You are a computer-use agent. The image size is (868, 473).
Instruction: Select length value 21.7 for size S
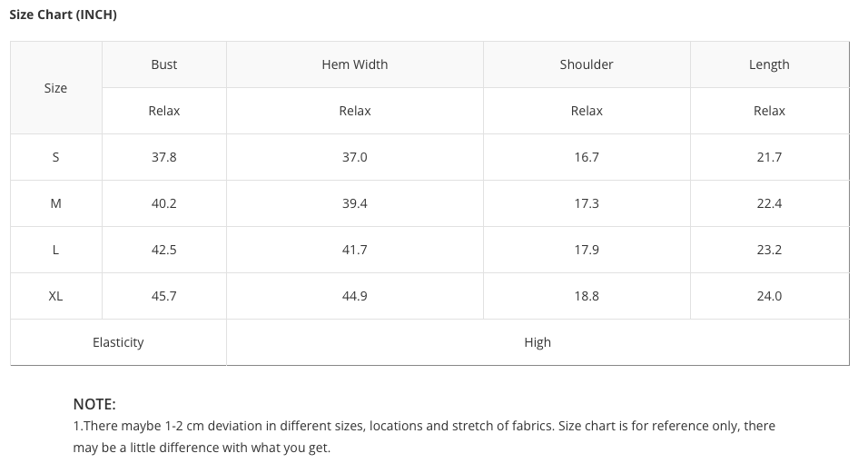769,157
